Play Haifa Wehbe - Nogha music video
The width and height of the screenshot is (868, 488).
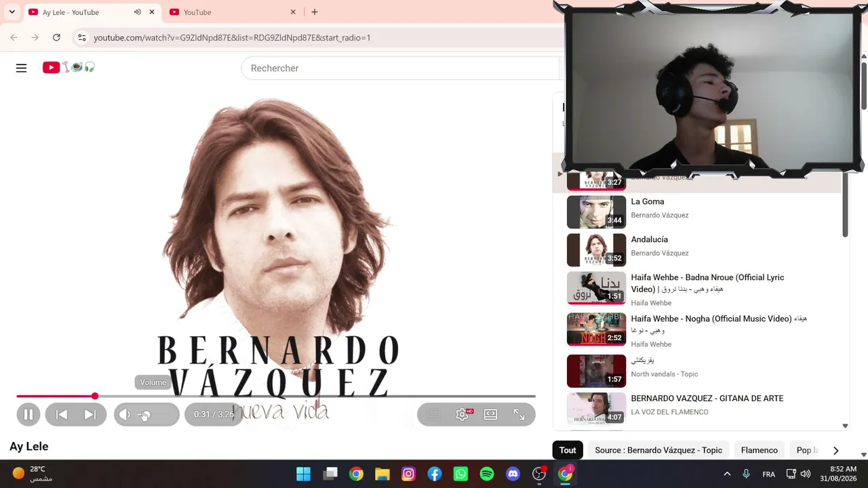point(719,324)
